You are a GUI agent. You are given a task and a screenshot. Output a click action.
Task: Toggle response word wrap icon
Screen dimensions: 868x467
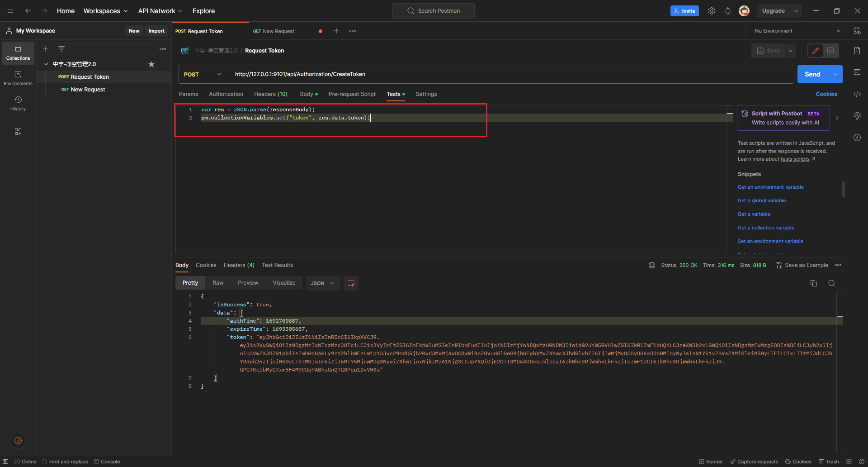351,283
